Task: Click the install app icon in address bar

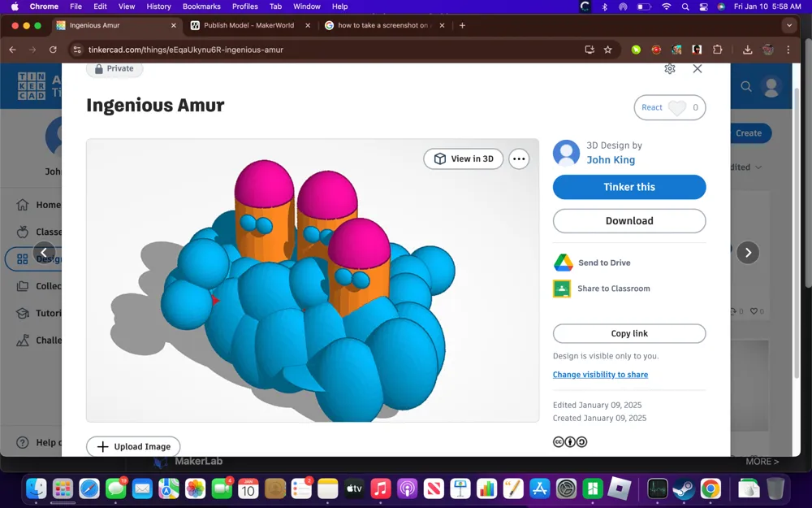Action: (x=590, y=50)
